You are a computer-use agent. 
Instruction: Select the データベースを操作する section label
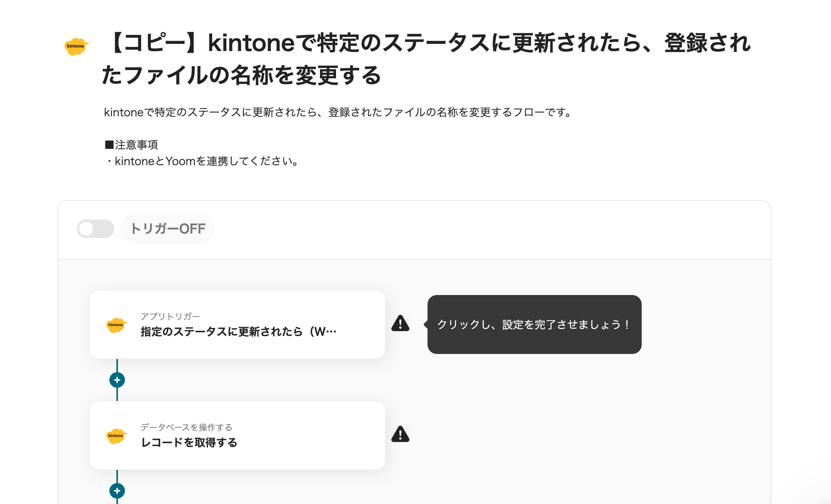click(187, 427)
